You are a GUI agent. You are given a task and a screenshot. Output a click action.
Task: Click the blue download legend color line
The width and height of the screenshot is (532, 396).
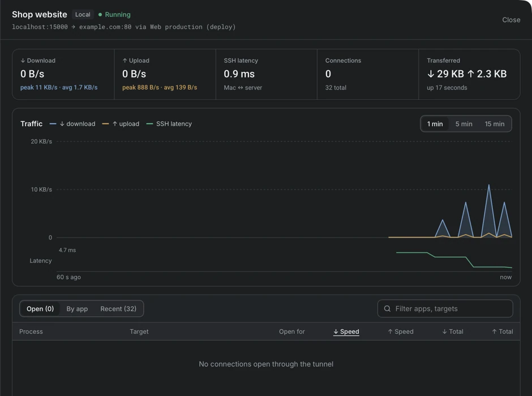(53, 124)
